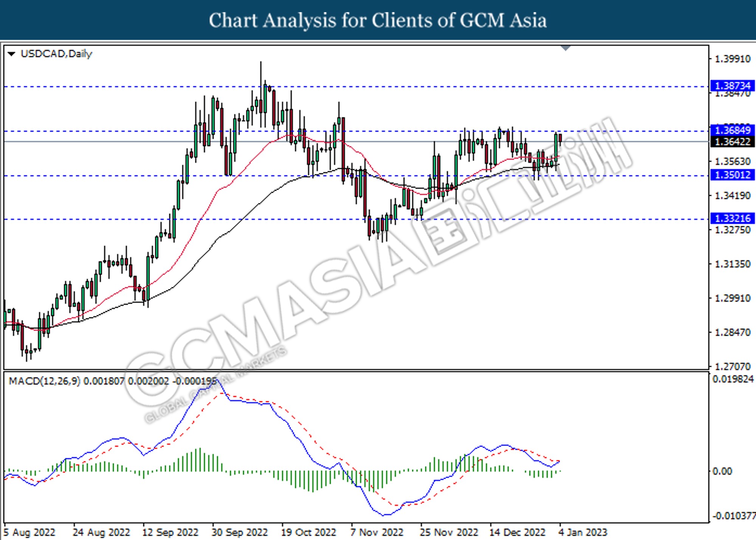The height and width of the screenshot is (540, 756).
Task: Click the 0.00 MACD scale value
Action: point(722,471)
